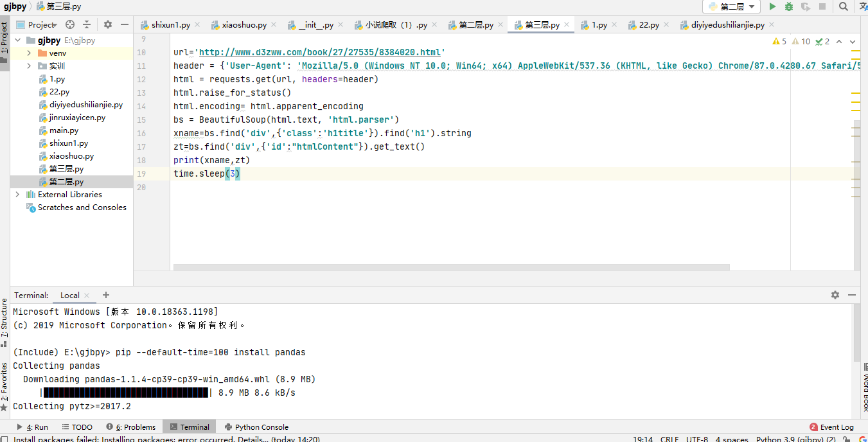Click the weak warnings count 10 indicator
Image resolution: width=868 pixels, height=442 pixels.
tap(801, 42)
